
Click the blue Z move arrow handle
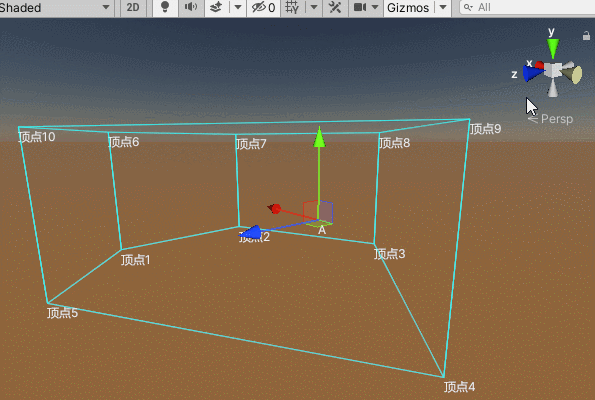tap(251, 232)
